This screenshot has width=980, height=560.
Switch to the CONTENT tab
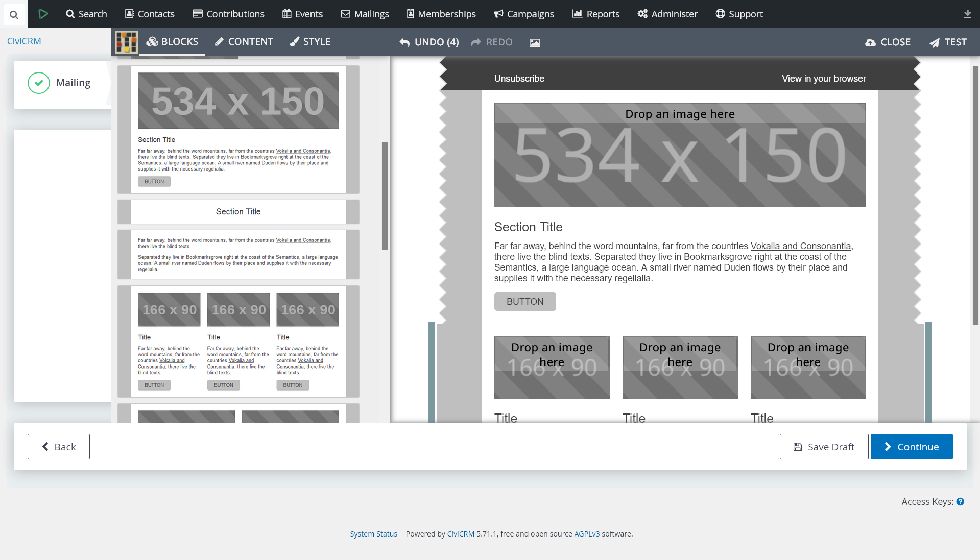(244, 41)
